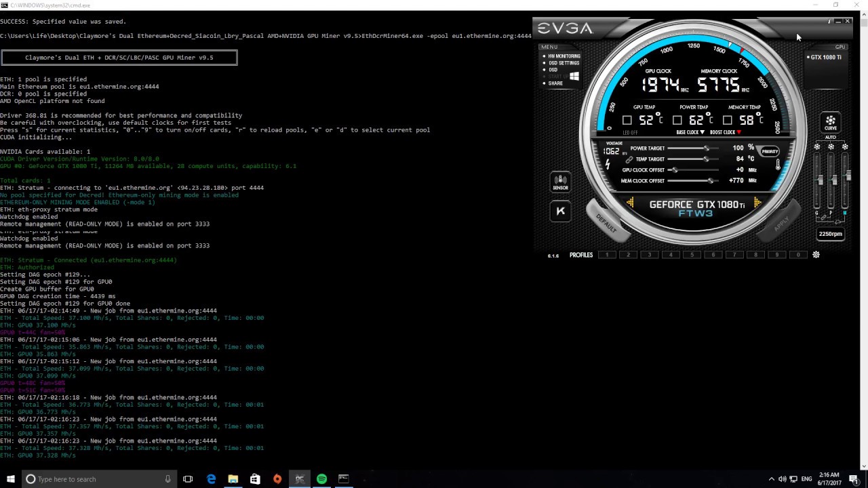Click the EVGA Precision taskbar icon
868x488 pixels.
click(299, 479)
